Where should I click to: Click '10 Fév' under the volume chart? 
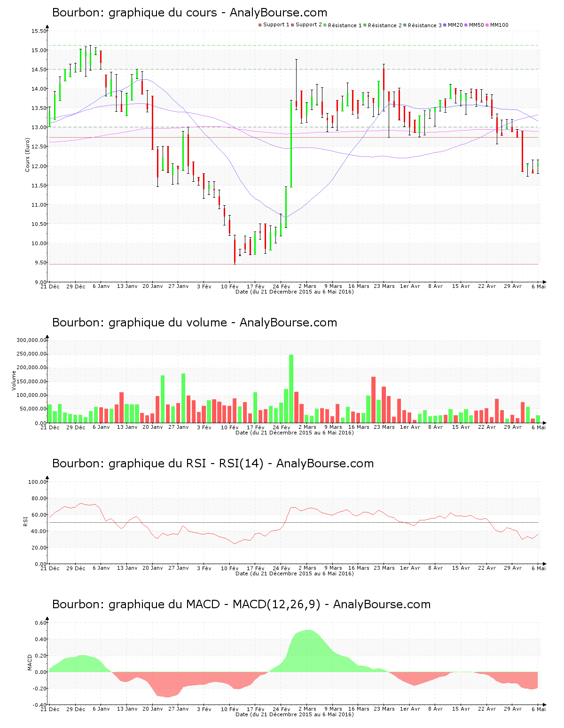click(x=230, y=427)
